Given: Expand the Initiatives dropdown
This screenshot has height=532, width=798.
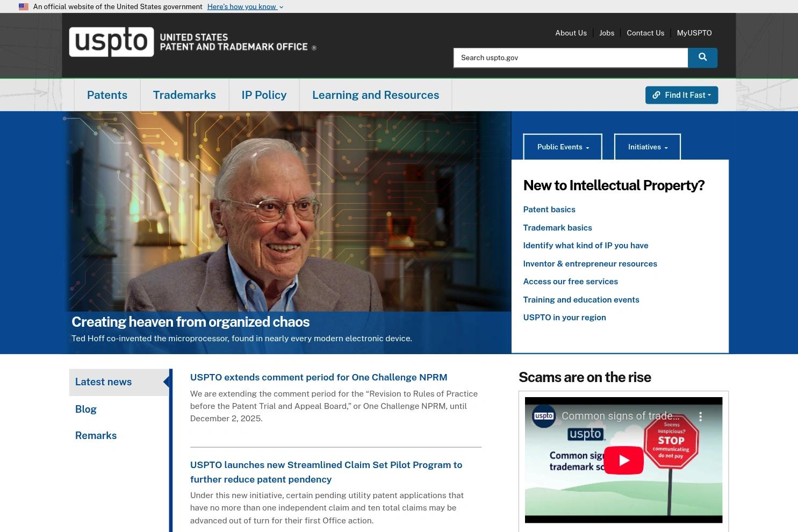Looking at the screenshot, I should [648, 147].
